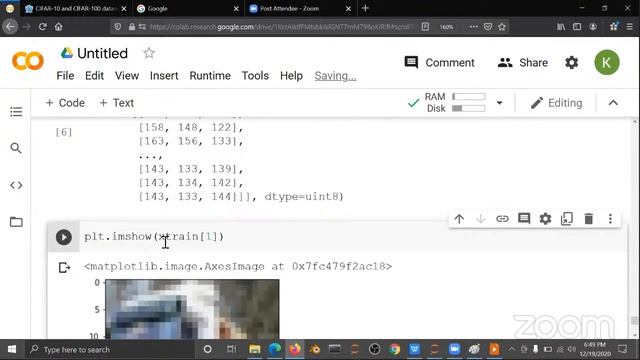
Task: Expand the runtime connection dropdown arrow
Action: click(x=499, y=103)
